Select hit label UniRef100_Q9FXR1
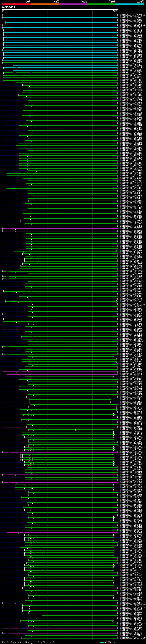The image size is (146, 644). (131, 40)
